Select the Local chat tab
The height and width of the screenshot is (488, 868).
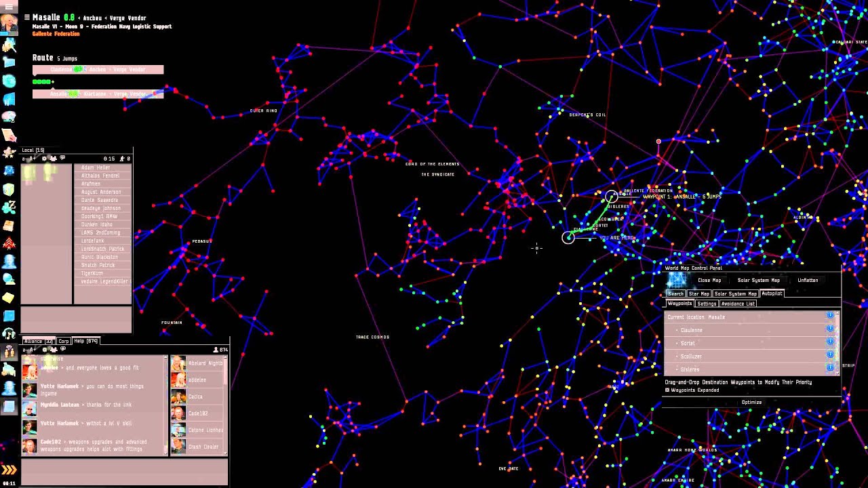click(x=33, y=150)
